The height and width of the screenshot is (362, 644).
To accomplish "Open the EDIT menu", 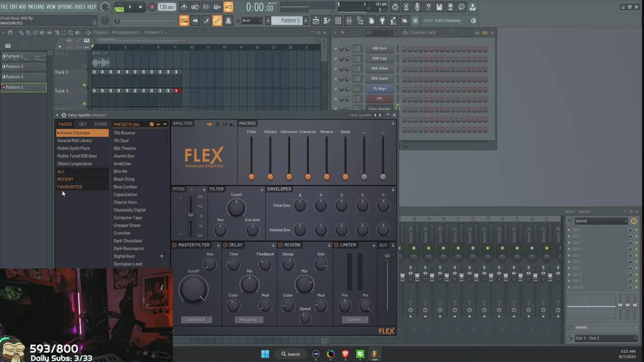I will [x=14, y=7].
